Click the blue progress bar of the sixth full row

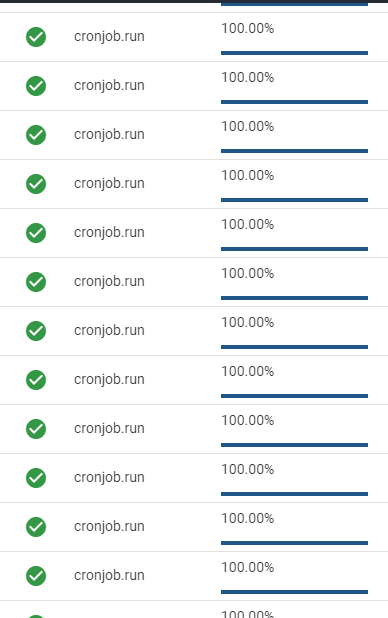tap(294, 298)
